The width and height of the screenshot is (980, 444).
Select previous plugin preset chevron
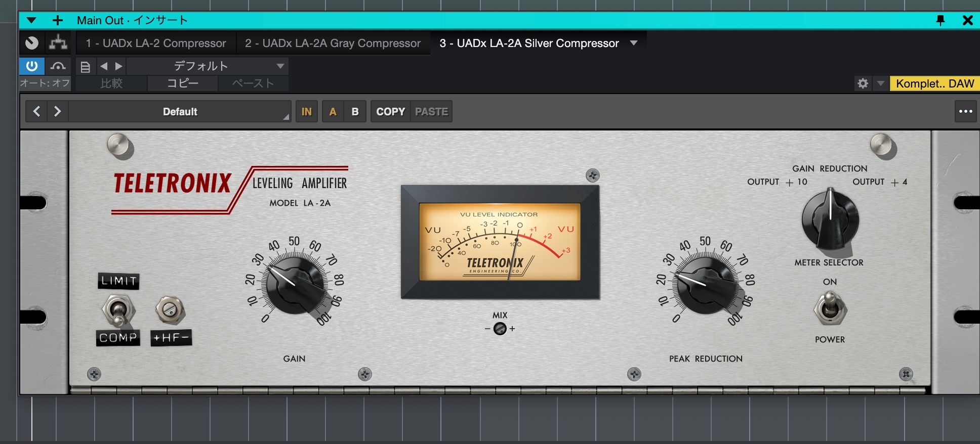[x=36, y=111]
